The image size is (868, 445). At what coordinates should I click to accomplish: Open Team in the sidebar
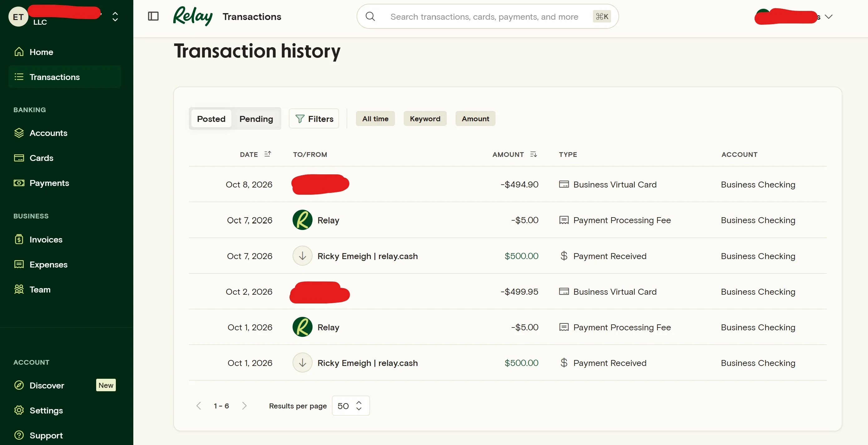(x=32, y=289)
